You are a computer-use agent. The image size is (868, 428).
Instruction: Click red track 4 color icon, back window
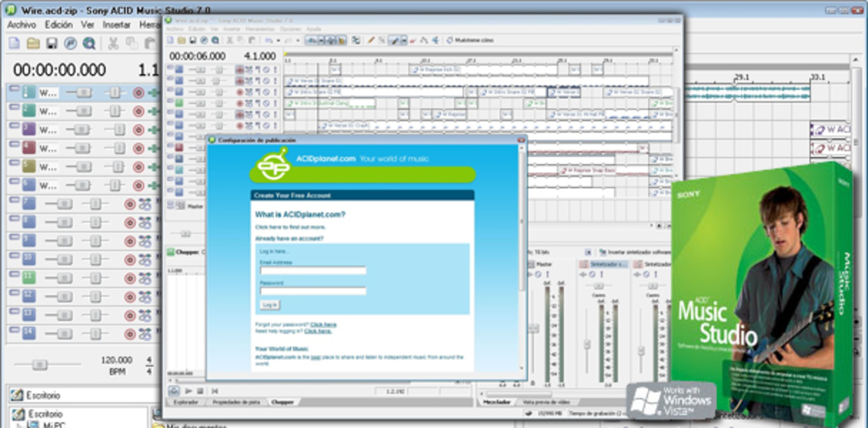tap(29, 148)
